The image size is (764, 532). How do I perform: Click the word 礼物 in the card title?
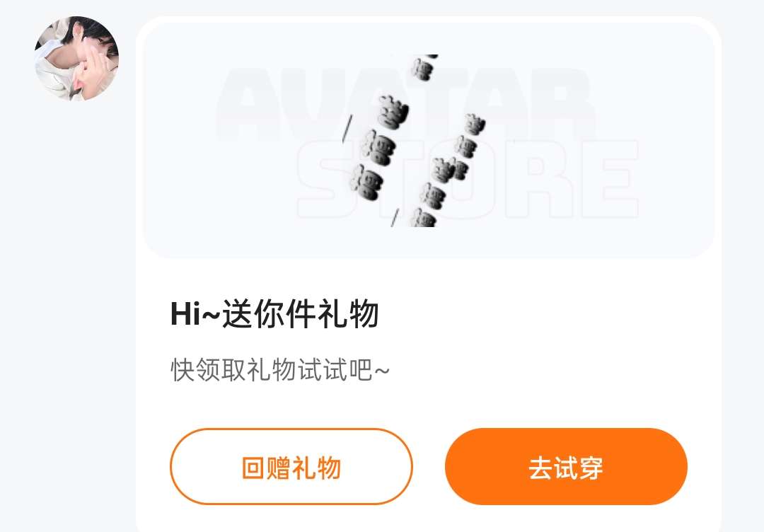pos(348,313)
